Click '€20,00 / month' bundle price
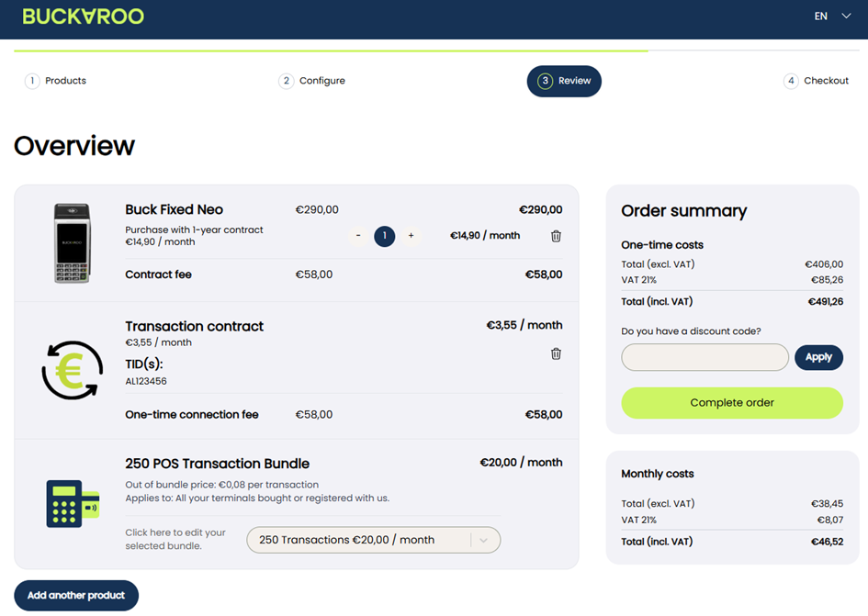The image size is (868, 616). (x=521, y=463)
